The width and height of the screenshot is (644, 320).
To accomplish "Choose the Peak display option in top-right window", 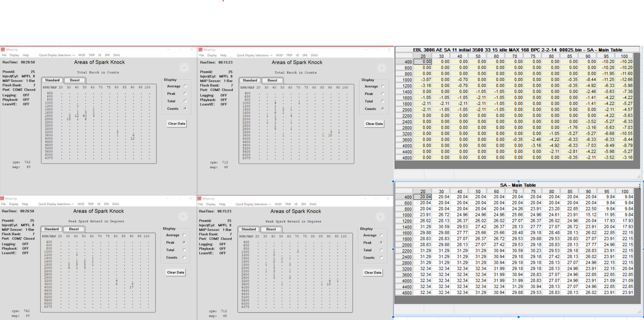I will (x=383, y=94).
